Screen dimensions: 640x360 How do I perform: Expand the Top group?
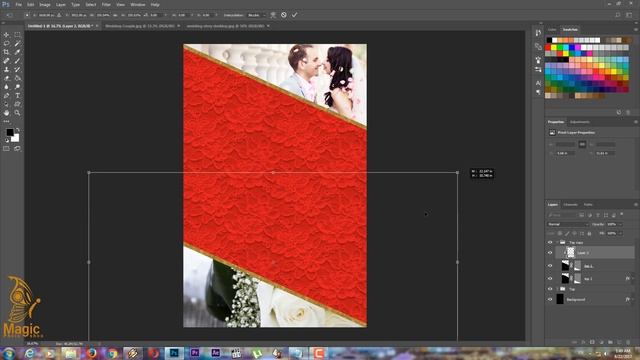click(557, 289)
